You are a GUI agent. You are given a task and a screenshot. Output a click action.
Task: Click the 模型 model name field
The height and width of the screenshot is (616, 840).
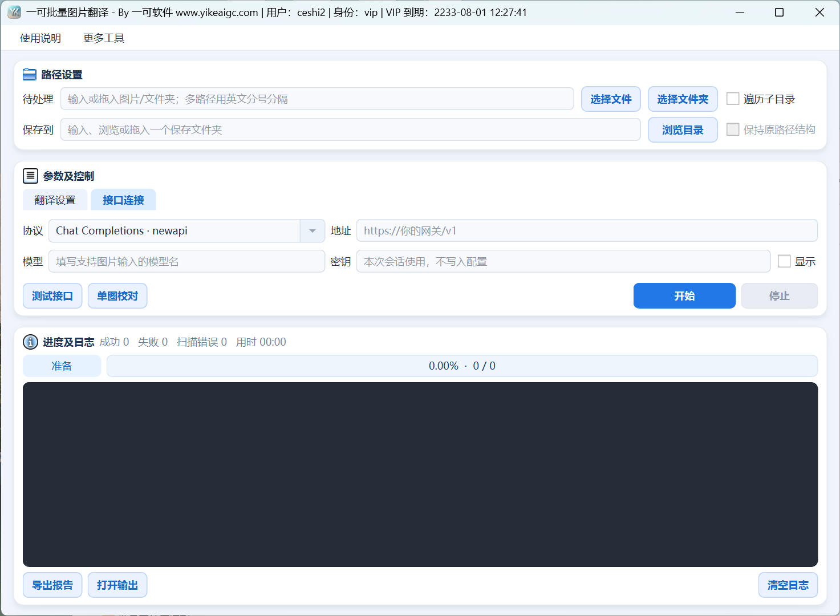point(187,261)
